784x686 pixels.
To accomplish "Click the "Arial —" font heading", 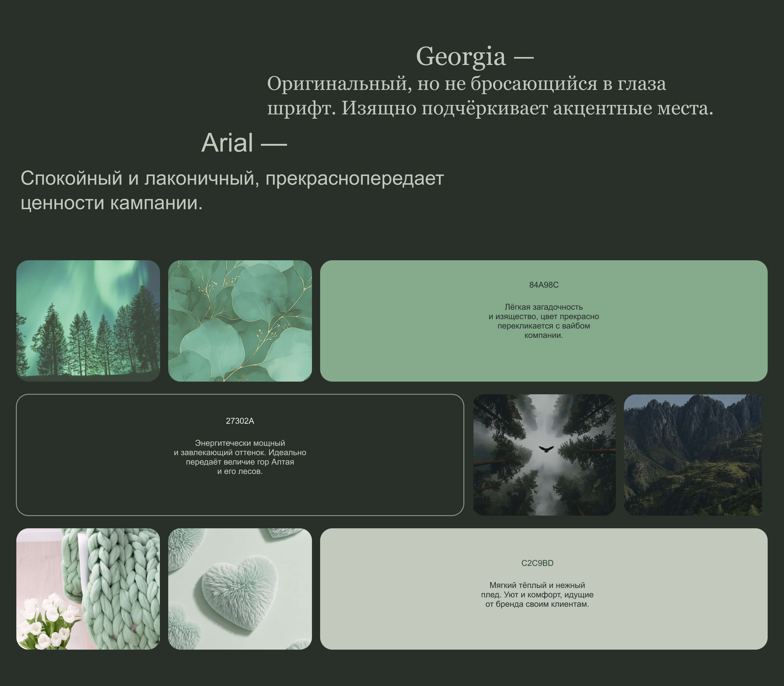I will (x=244, y=142).
